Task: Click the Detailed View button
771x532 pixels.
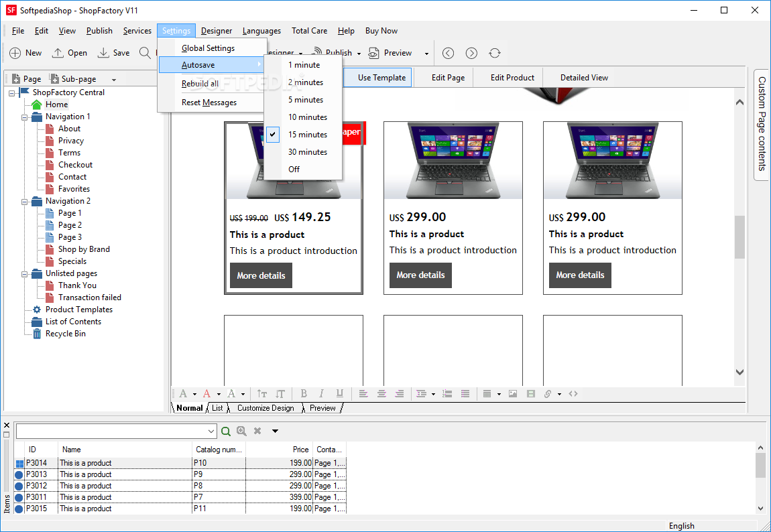Action: coord(584,78)
